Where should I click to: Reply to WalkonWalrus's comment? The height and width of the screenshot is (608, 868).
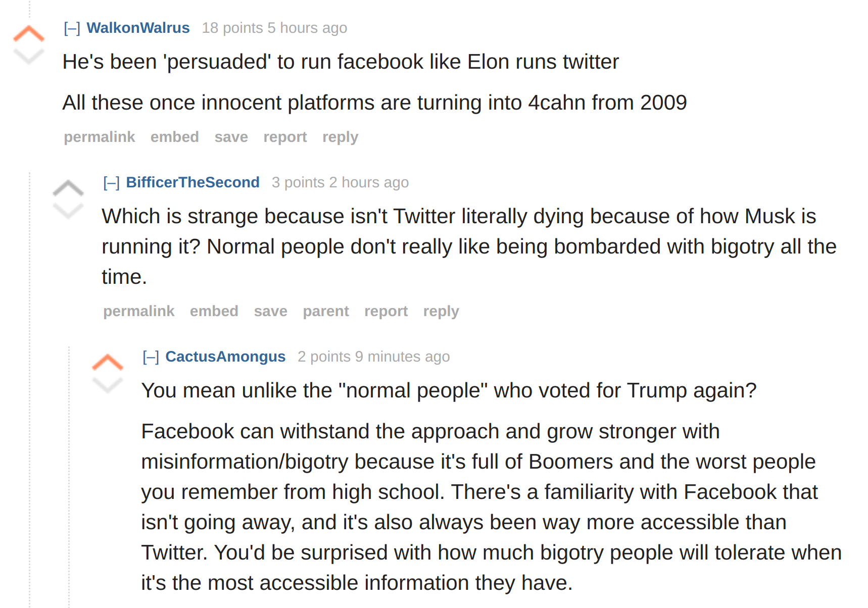tap(340, 137)
